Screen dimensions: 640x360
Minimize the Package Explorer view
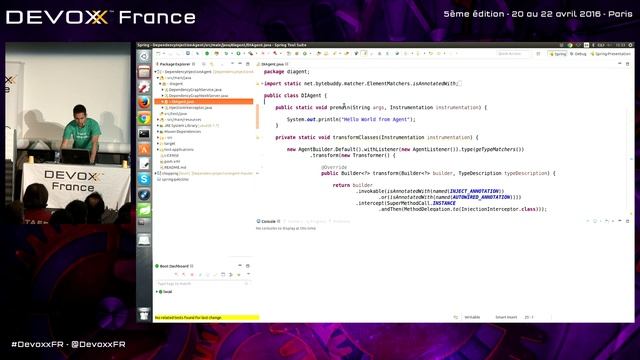(x=240, y=64)
